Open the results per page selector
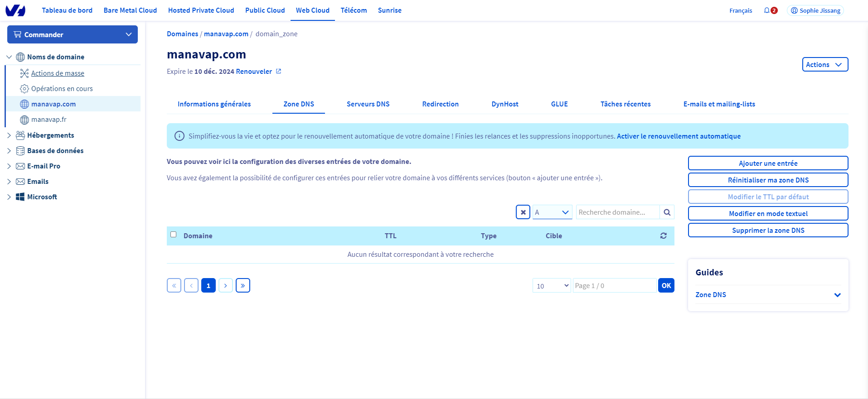868x399 pixels. pos(552,286)
